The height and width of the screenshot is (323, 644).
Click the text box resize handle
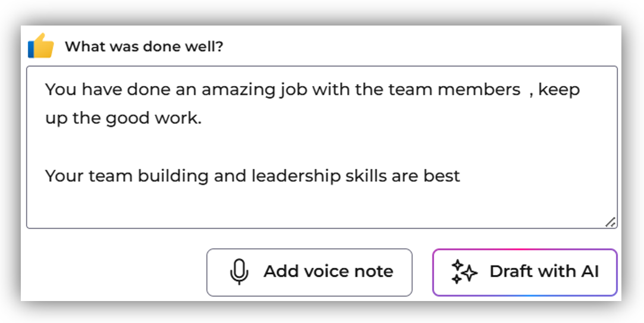pos(610,222)
